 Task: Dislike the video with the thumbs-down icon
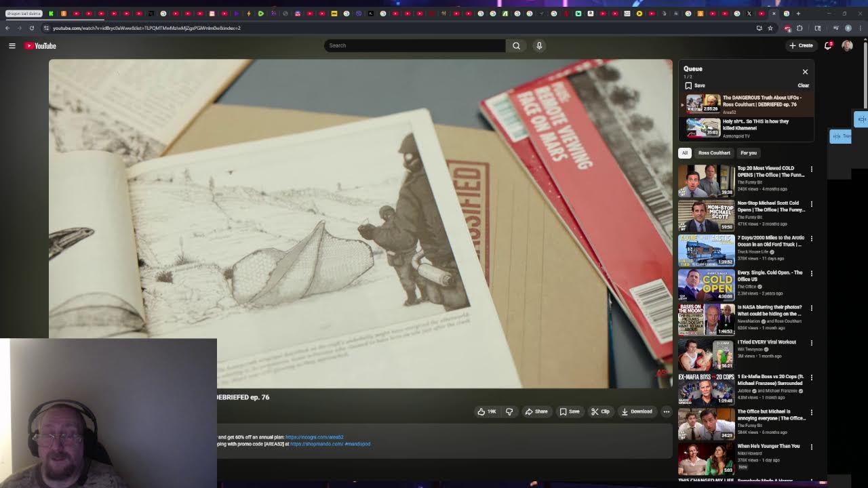click(509, 411)
